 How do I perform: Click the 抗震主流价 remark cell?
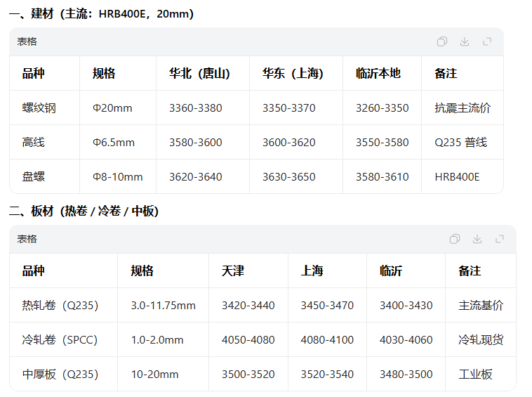[x=463, y=108]
